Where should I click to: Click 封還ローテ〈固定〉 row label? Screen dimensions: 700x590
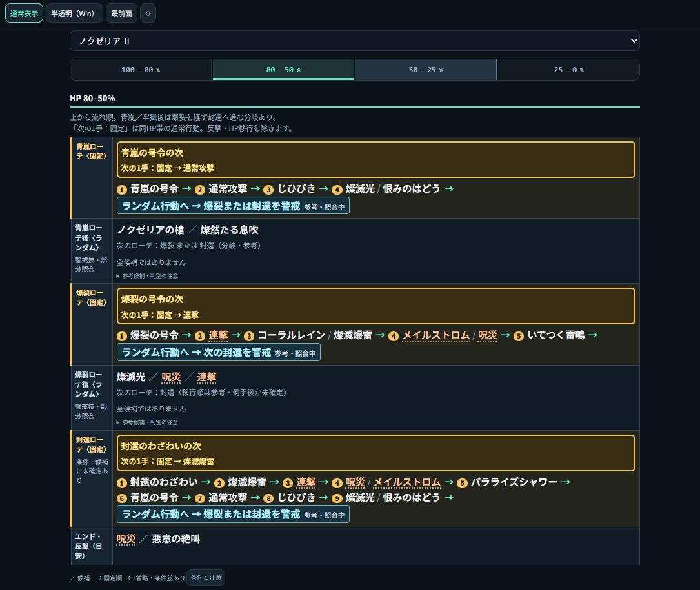92,444
